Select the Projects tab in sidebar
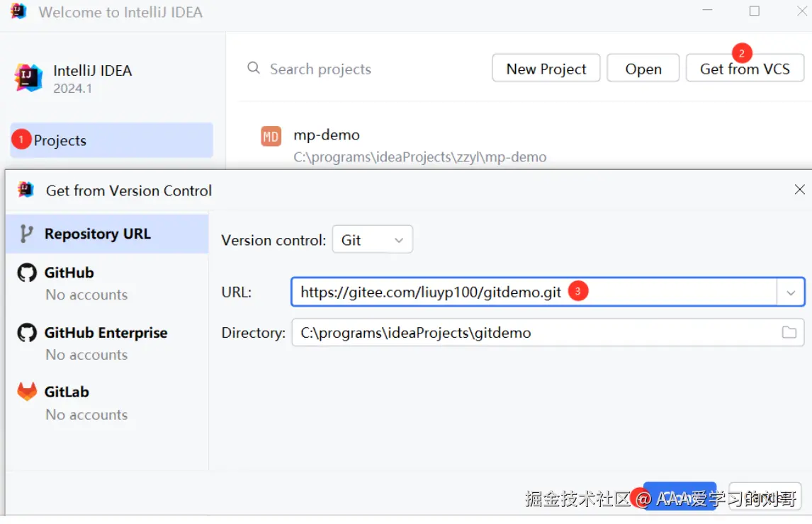 (x=111, y=140)
